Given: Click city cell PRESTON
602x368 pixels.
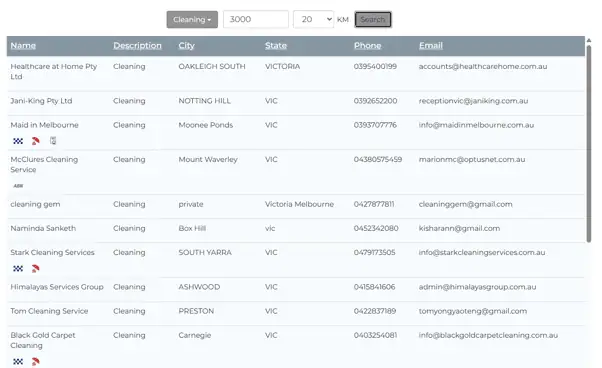Looking at the screenshot, I should click(x=196, y=311).
